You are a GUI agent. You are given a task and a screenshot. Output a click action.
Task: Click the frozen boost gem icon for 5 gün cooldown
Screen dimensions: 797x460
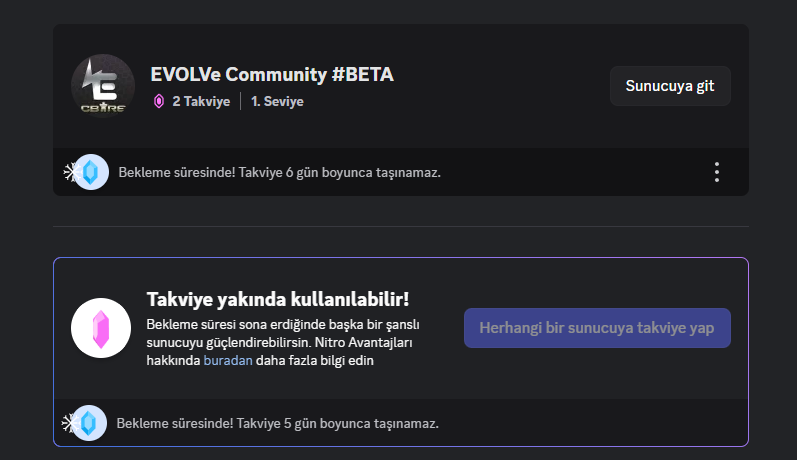pyautogui.click(x=85, y=423)
